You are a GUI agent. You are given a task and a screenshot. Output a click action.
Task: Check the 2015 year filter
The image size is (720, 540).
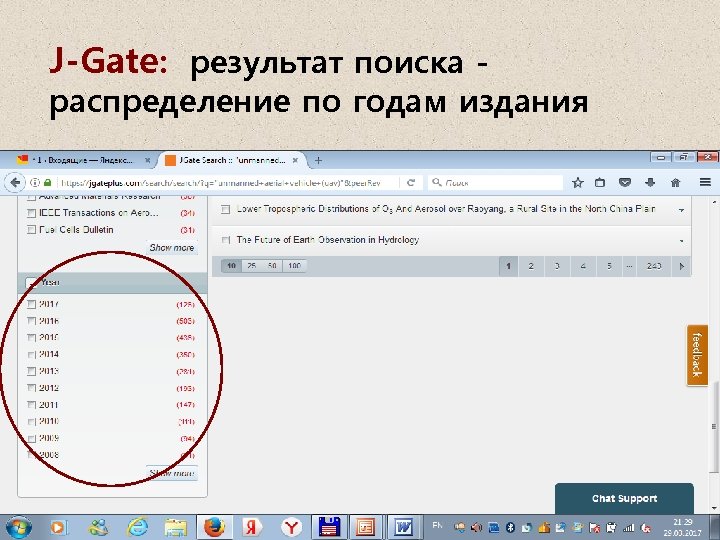[x=31, y=338]
